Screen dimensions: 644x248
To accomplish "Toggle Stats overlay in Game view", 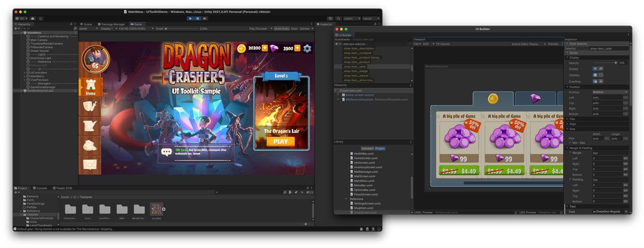I will pyautogui.click(x=294, y=29).
